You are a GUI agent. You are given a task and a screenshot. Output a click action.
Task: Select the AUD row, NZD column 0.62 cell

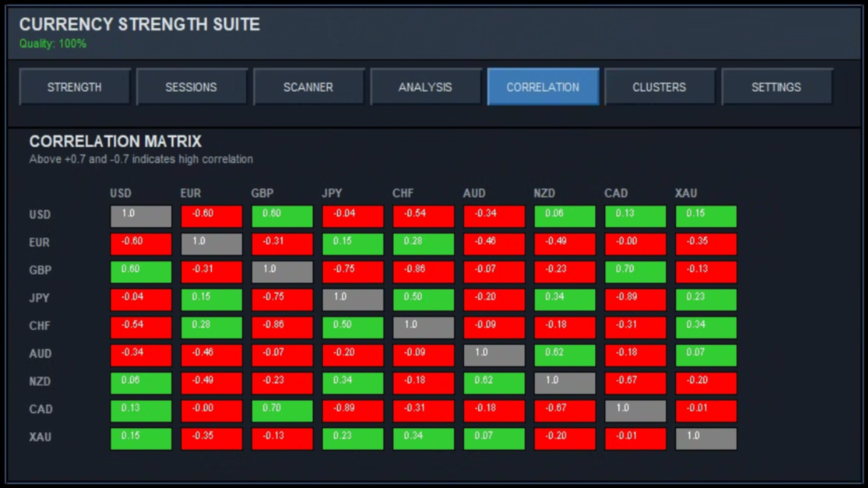coord(565,355)
